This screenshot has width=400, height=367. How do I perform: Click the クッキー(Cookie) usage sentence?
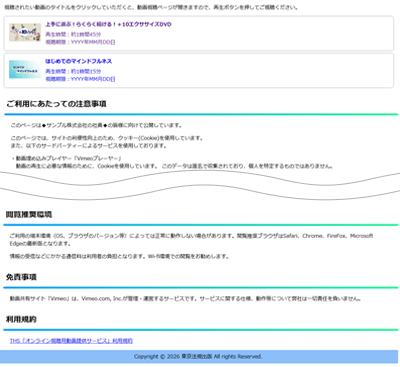107,138
